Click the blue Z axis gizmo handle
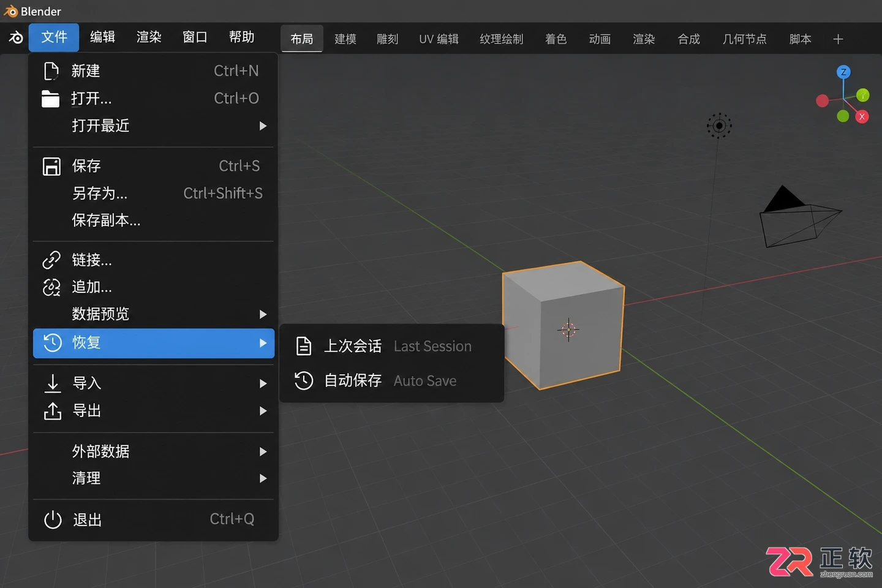The width and height of the screenshot is (882, 588). tap(844, 72)
